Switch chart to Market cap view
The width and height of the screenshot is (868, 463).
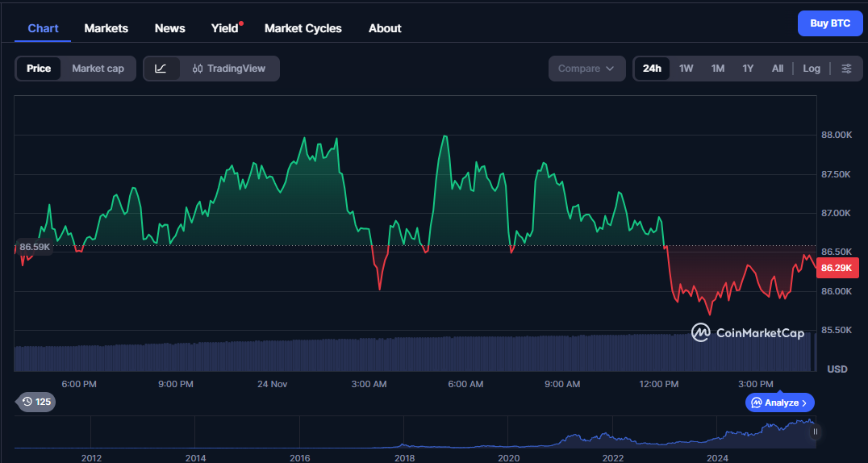[98, 69]
